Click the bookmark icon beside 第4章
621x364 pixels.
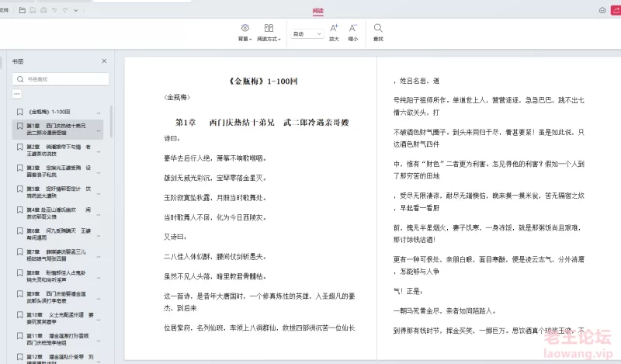point(20,210)
